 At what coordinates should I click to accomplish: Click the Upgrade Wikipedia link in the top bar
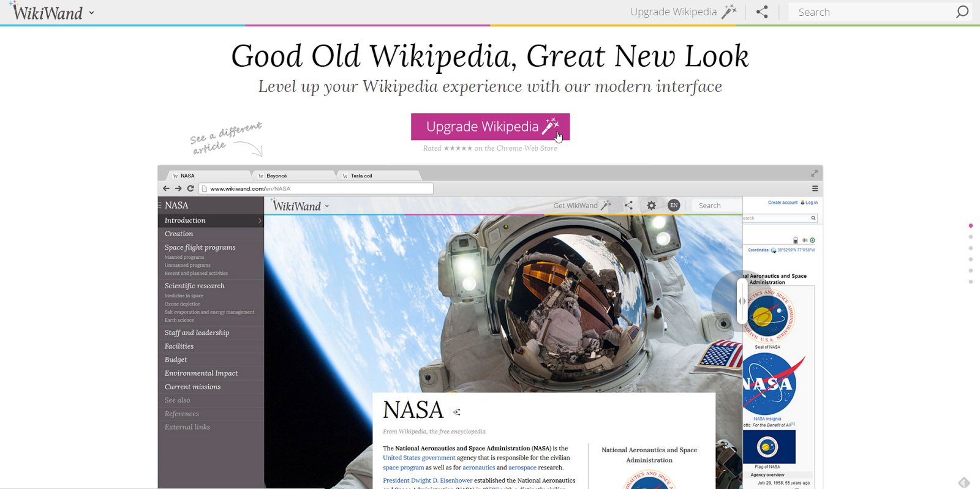[x=683, y=12]
